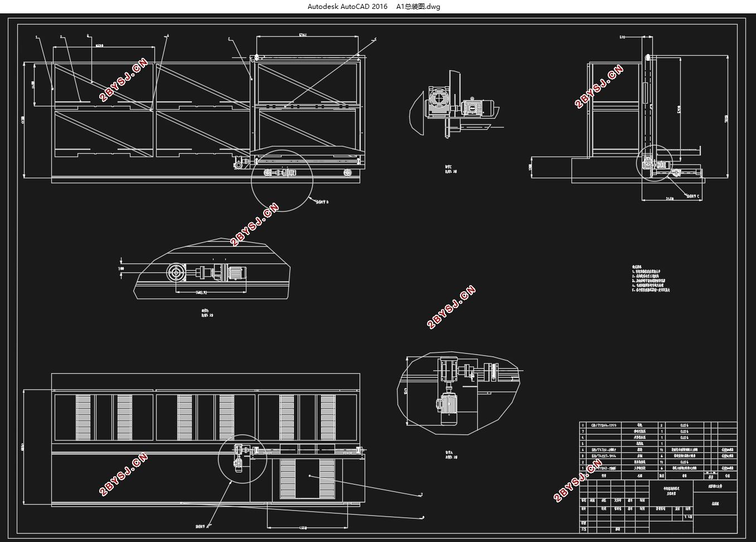The width and height of the screenshot is (756, 542).
Task: Click the row 8 number cell in the parts list
Action: pos(583,425)
